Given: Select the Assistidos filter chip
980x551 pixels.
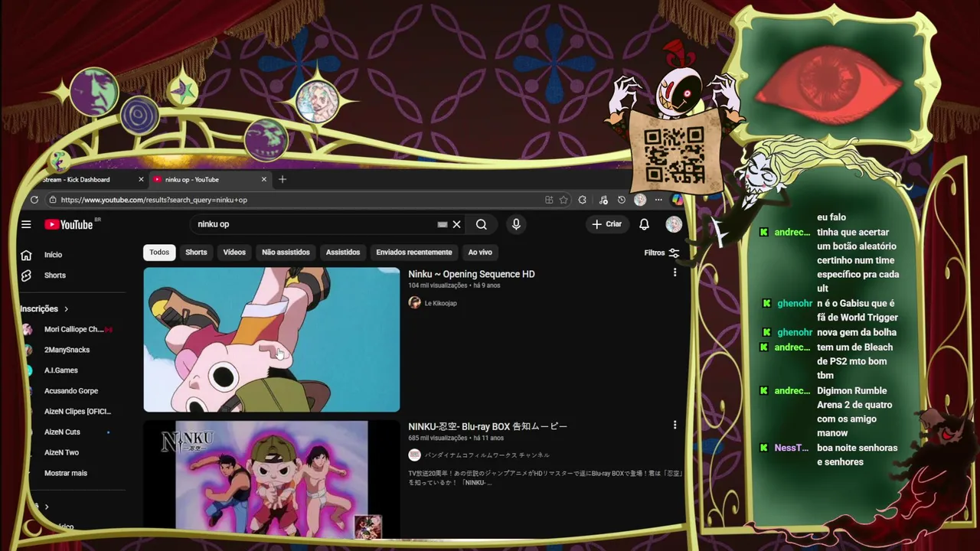Looking at the screenshot, I should (x=343, y=253).
